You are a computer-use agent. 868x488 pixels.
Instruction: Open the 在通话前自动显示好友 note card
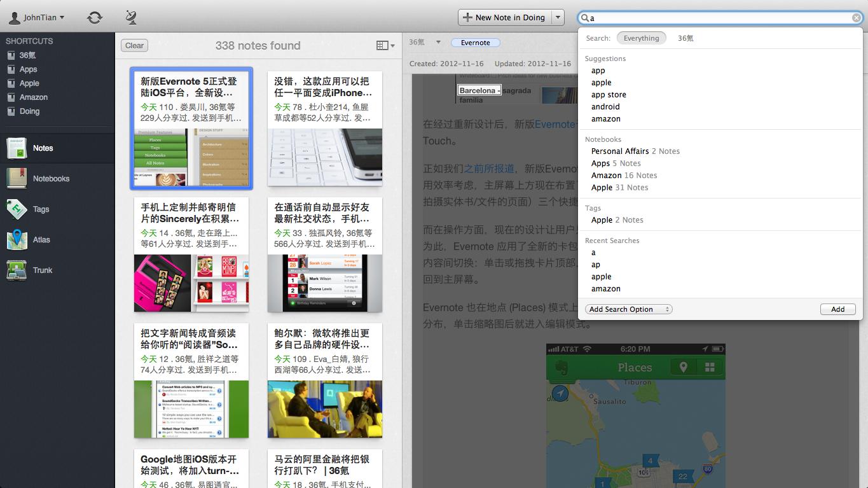tap(325, 254)
